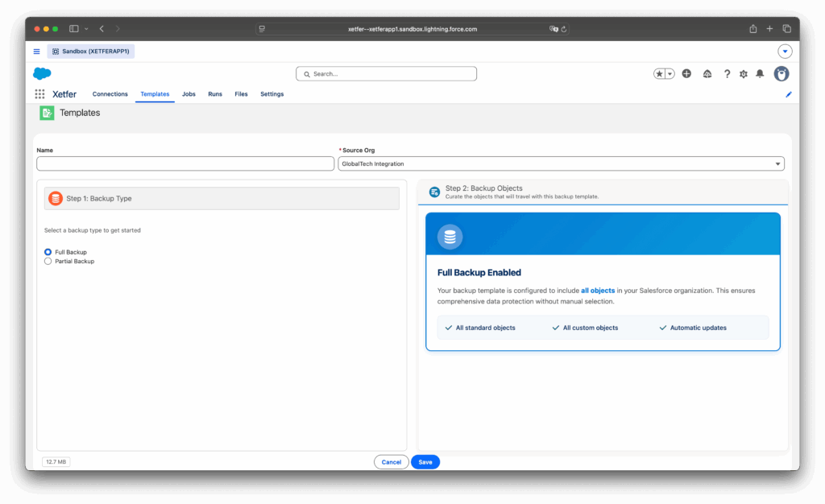
Task: Click the Step 2 Backup Objects icon
Action: point(434,192)
